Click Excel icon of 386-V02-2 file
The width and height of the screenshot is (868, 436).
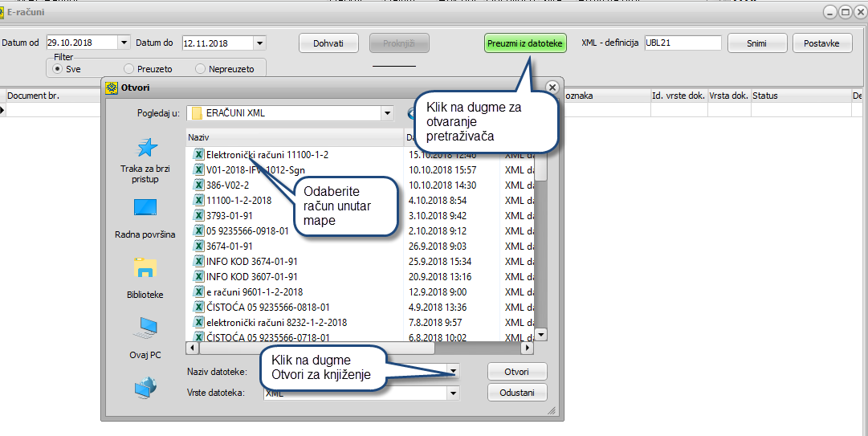point(199,185)
